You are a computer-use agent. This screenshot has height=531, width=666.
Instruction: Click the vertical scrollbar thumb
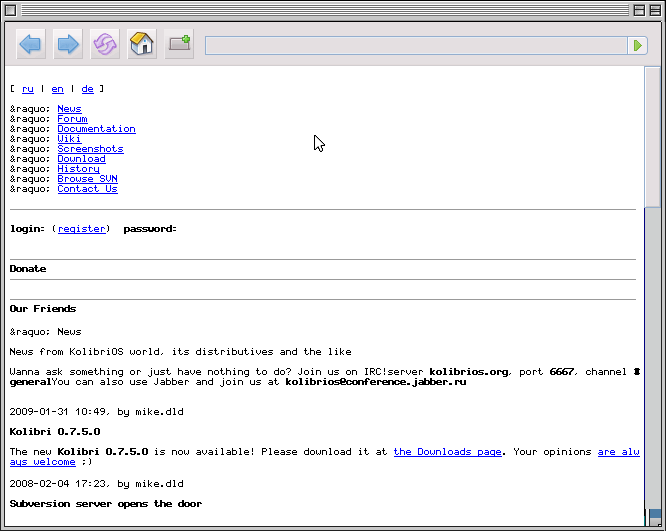[652, 137]
